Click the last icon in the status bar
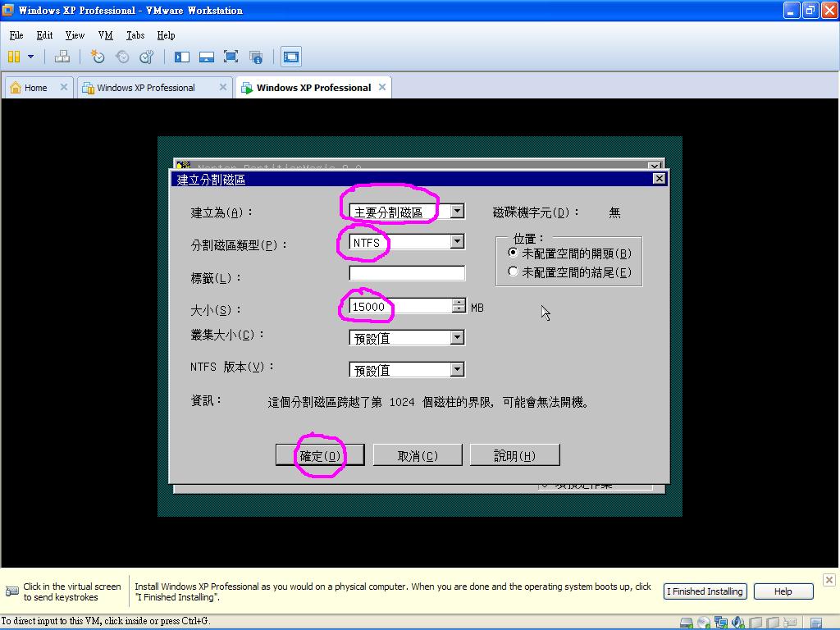The image size is (840, 630). pyautogui.click(x=815, y=623)
